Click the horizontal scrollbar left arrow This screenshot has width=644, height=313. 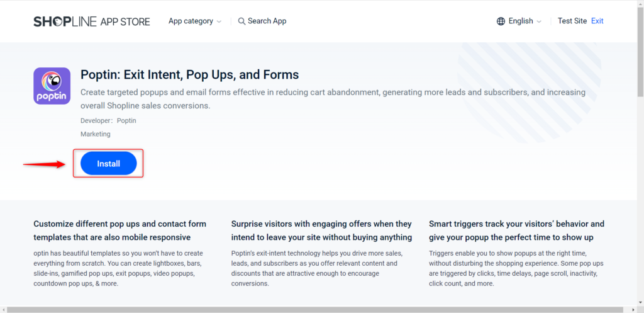click(3, 309)
